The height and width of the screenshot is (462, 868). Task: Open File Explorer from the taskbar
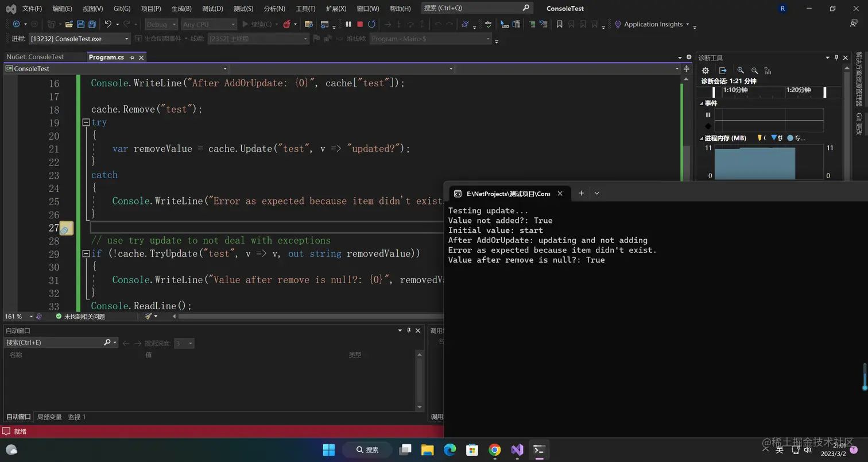427,450
